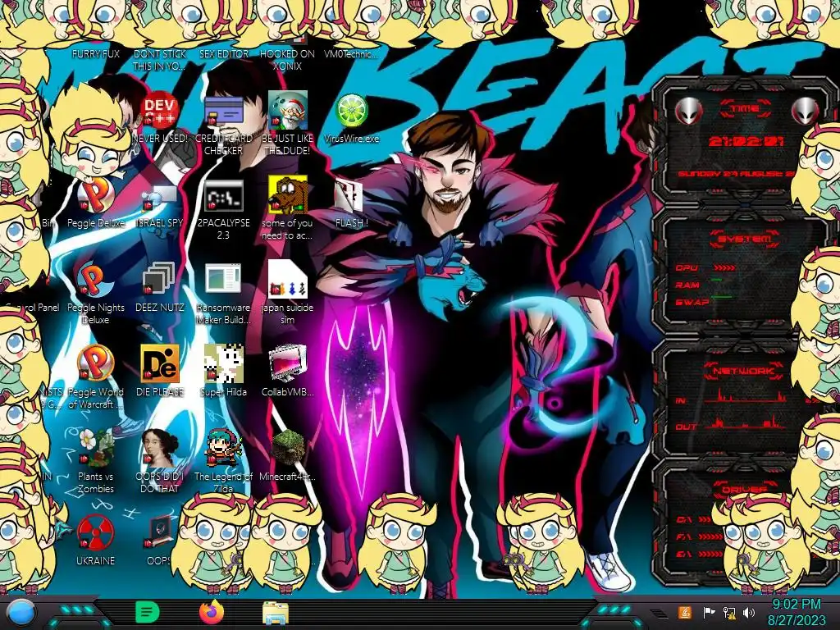Click the E:\ drive entry in DRIVER widget
This screenshot has height=630, width=840.
(x=700, y=554)
